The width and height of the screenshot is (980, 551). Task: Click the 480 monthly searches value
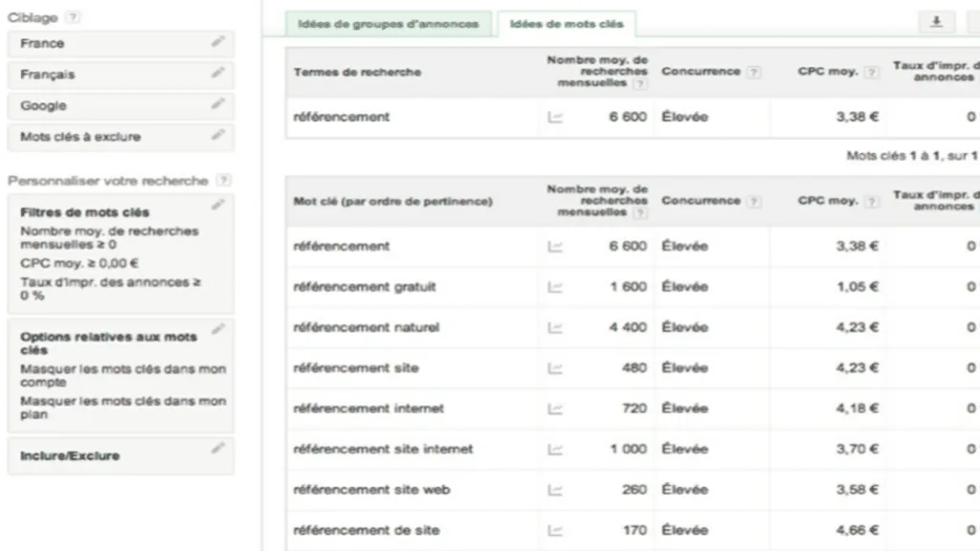pyautogui.click(x=635, y=368)
